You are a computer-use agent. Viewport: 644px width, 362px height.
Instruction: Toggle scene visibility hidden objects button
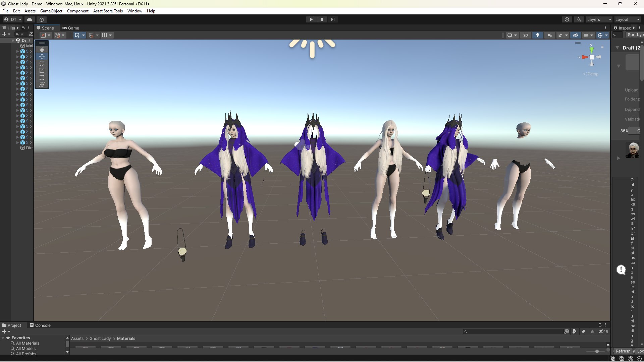point(576,35)
